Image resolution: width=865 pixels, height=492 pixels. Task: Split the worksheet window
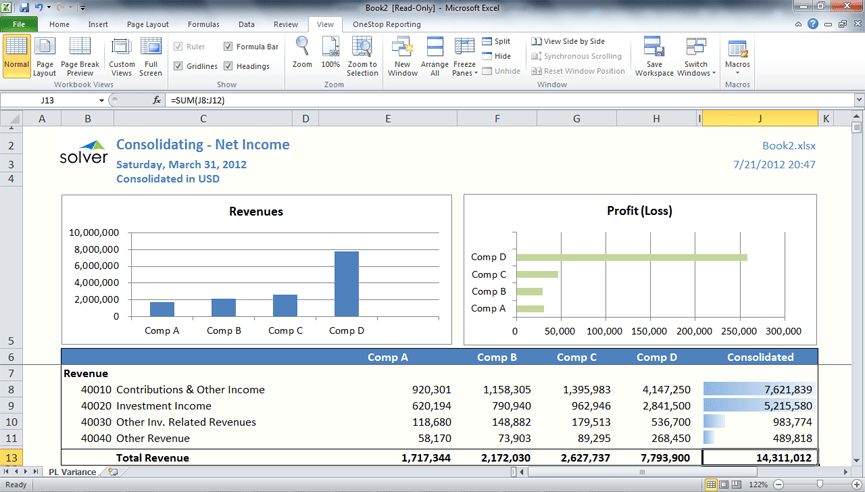[x=496, y=41]
